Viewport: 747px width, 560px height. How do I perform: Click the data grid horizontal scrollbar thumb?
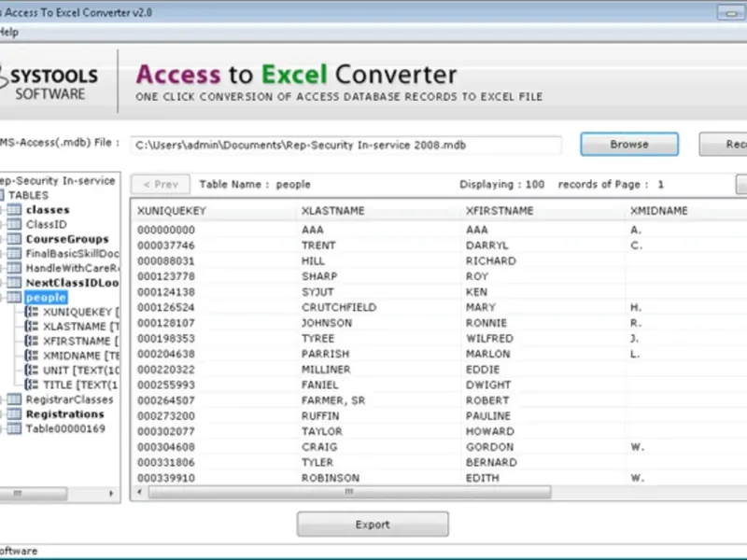click(x=349, y=492)
